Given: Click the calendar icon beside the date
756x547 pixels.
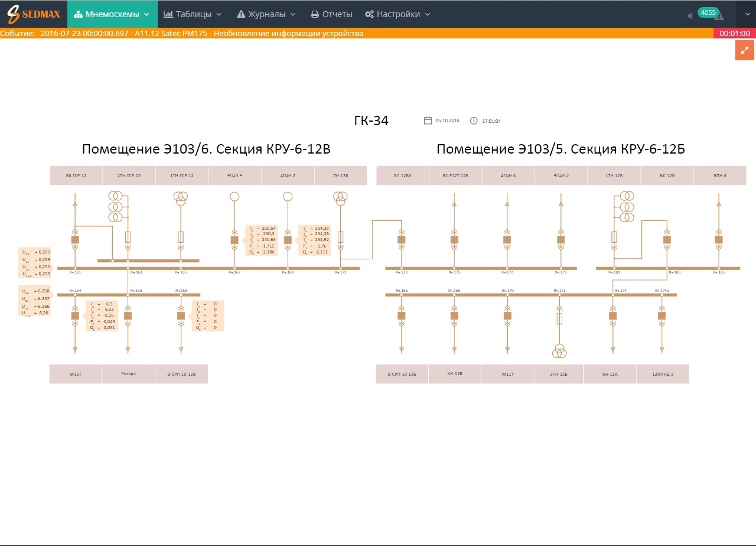Looking at the screenshot, I should [428, 121].
